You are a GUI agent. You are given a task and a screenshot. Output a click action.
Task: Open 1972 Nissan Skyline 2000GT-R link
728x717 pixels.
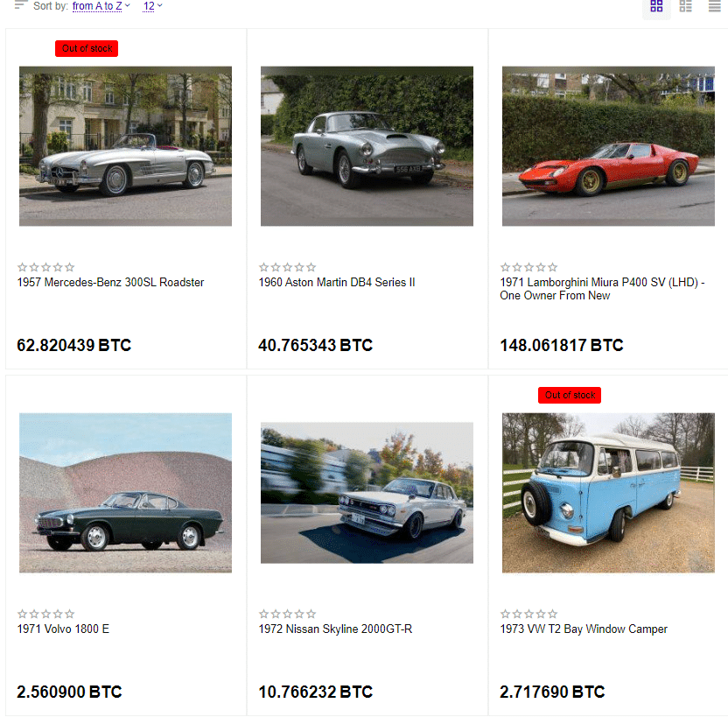pyautogui.click(x=335, y=629)
